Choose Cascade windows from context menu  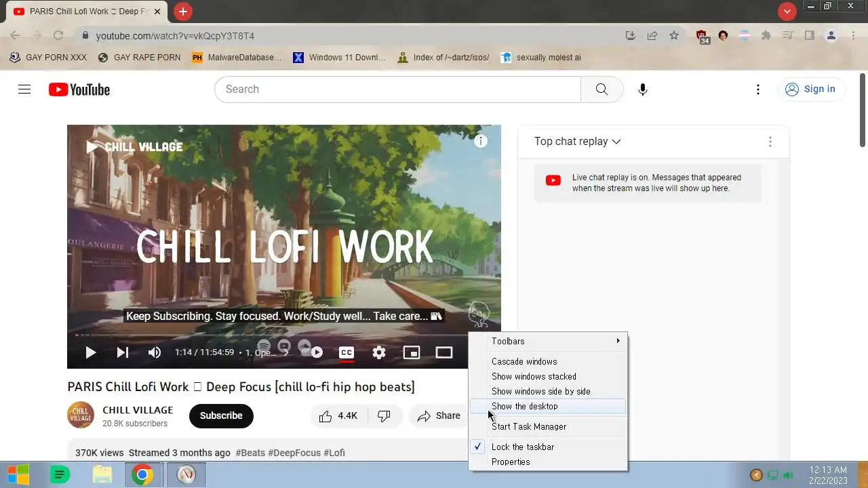click(548, 361)
